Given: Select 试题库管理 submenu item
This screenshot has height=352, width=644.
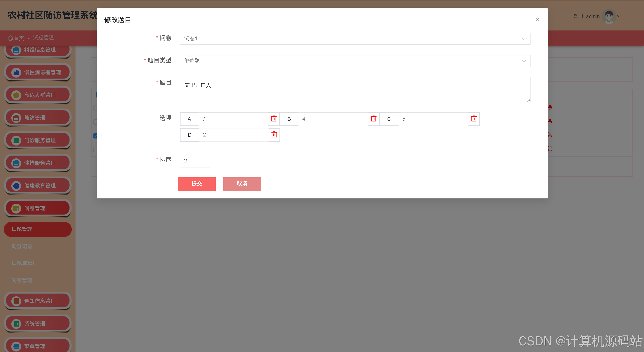Looking at the screenshot, I should [25, 263].
